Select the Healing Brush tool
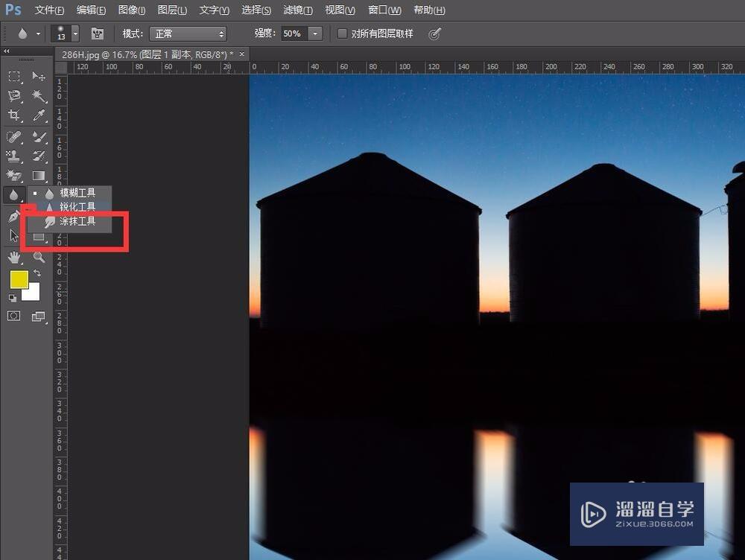The width and height of the screenshot is (745, 560). pyautogui.click(x=13, y=137)
